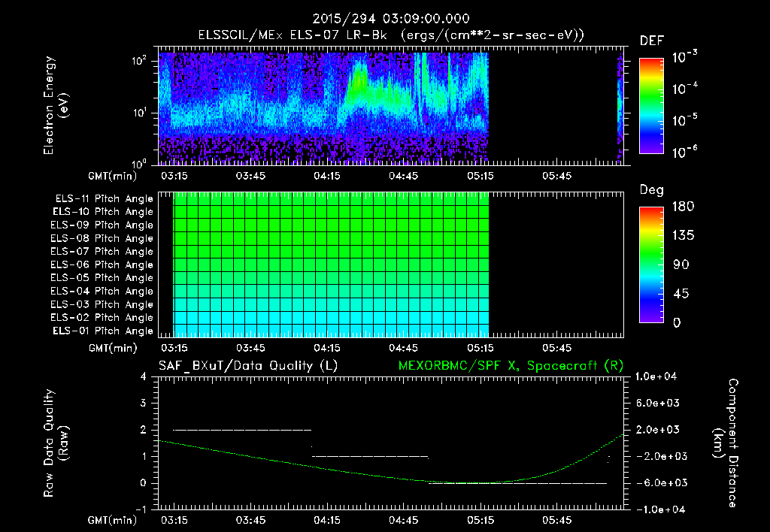
Task: Click the Component Distance (km) axis label
Action: pos(726,443)
